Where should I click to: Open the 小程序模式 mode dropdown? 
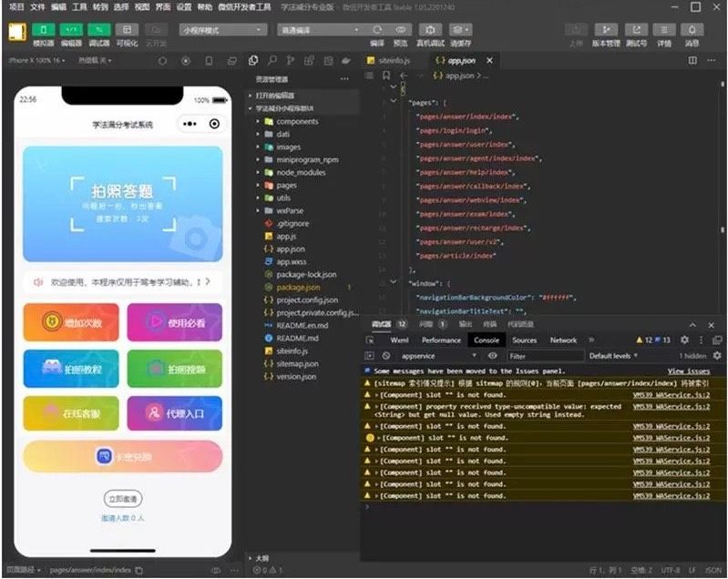(223, 30)
